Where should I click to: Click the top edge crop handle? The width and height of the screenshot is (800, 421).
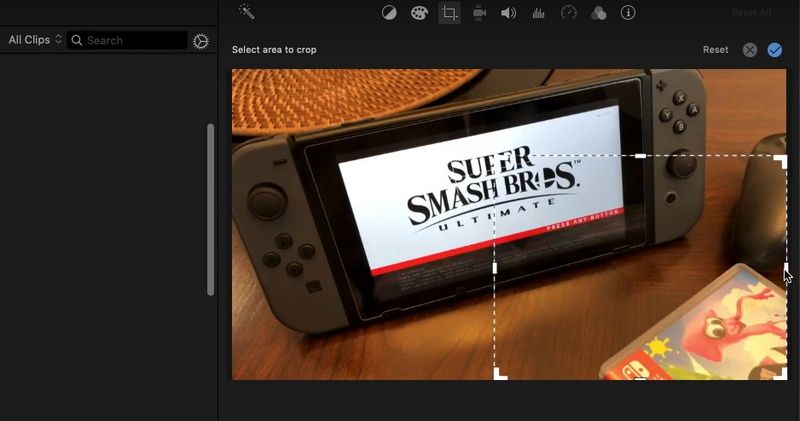[640, 156]
